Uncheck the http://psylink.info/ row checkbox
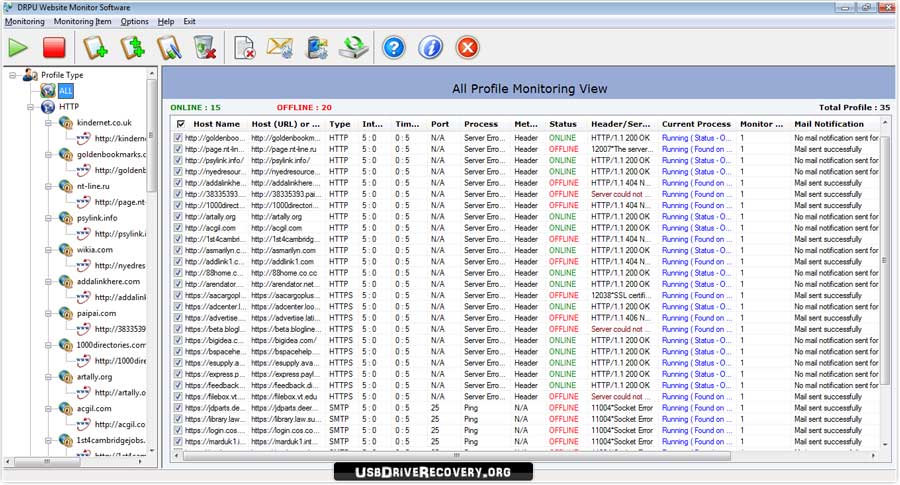 (x=178, y=160)
